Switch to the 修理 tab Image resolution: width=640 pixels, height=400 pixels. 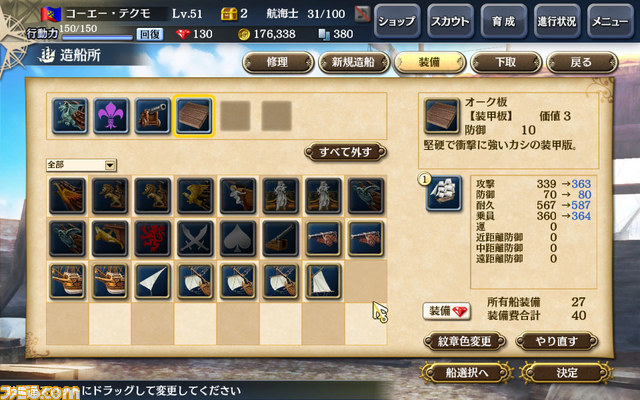[278, 62]
